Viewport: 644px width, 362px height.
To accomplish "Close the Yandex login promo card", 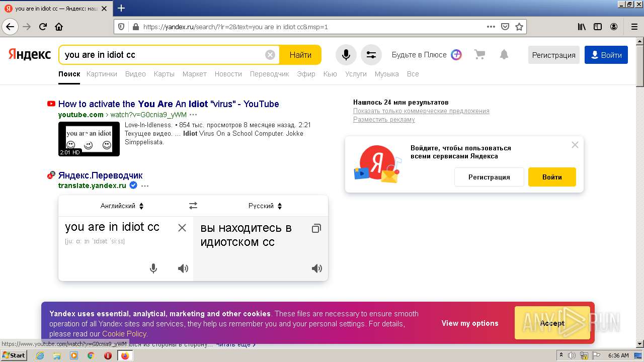I will [575, 145].
